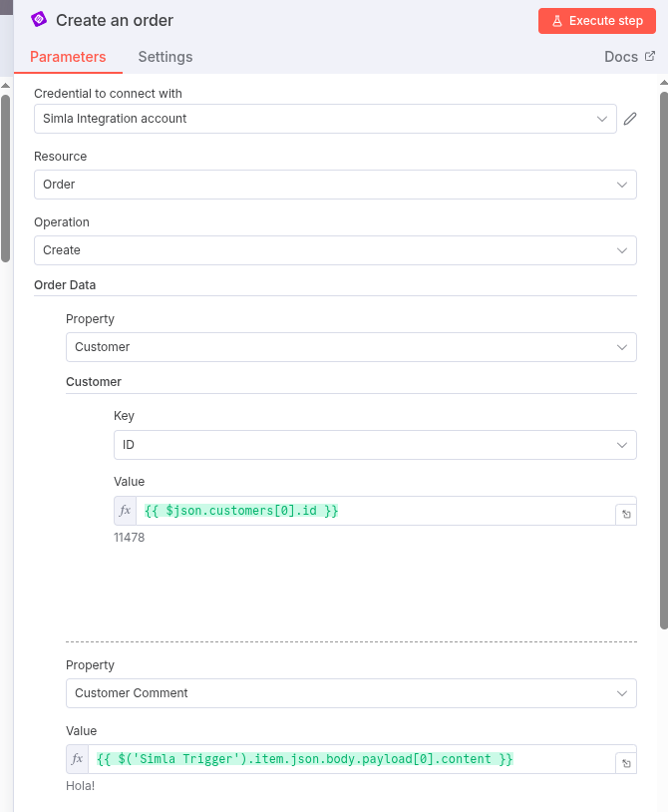This screenshot has width=668, height=812.
Task: Click the Hola! result preview text
Action: click(x=80, y=786)
